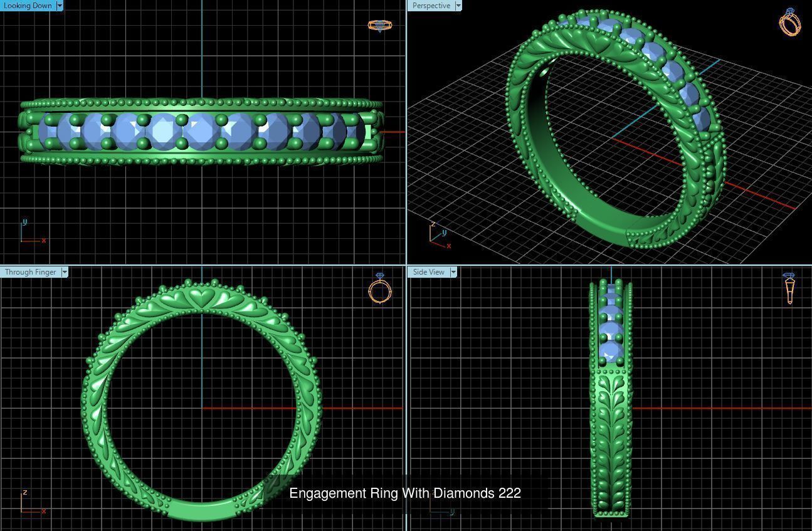
Task: Expand the Perspective viewport menu arrow
Action: (458, 5)
